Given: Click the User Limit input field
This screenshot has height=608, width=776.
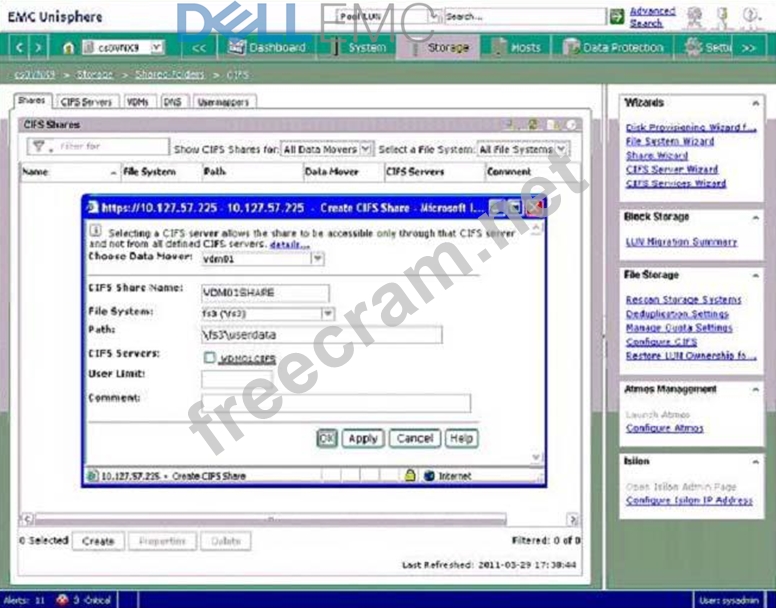Looking at the screenshot, I should tap(237, 379).
